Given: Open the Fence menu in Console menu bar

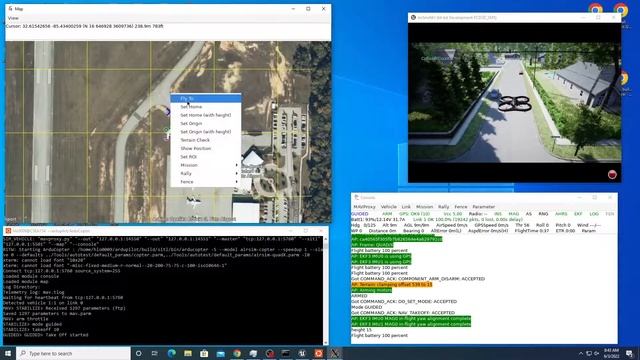Looking at the screenshot, I should (460, 207).
